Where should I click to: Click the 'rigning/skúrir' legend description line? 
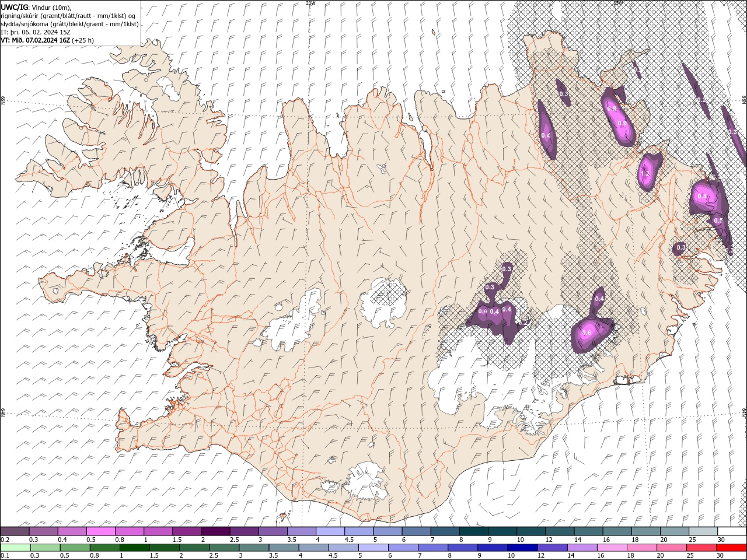(68, 16)
